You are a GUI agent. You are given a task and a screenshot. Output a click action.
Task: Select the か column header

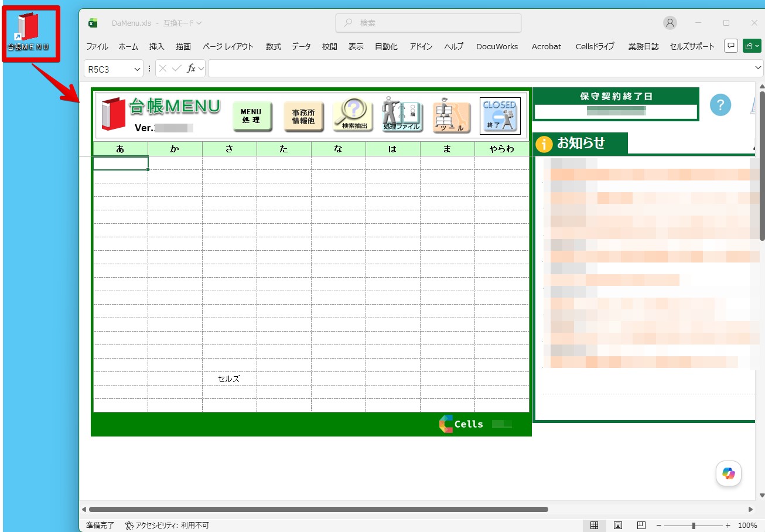click(x=175, y=149)
